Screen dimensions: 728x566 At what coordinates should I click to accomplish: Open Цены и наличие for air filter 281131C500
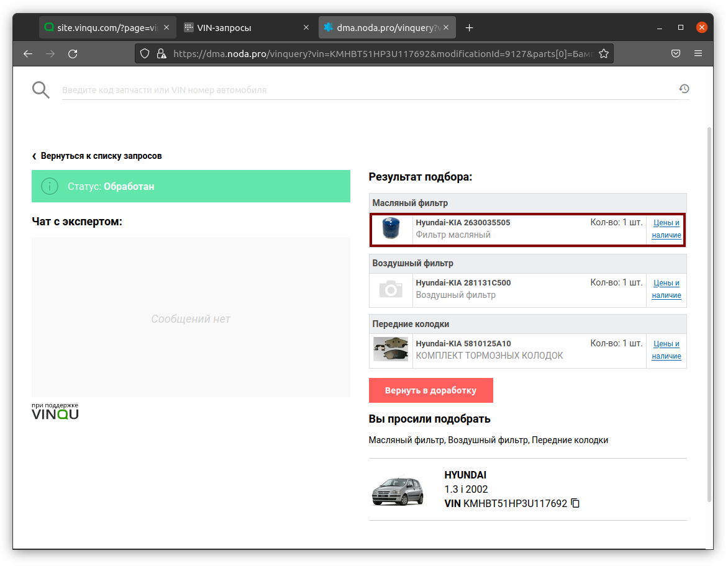coord(667,289)
